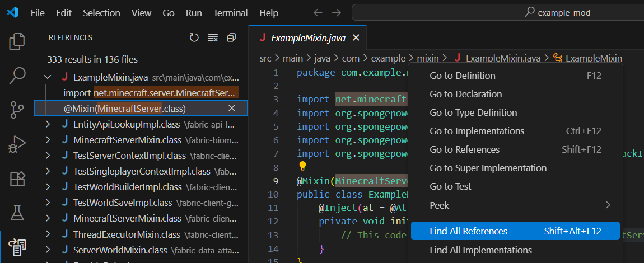Image resolution: width=644 pixels, height=263 pixels.
Task: Choose Go to Definition from context menu
Action: (x=462, y=76)
